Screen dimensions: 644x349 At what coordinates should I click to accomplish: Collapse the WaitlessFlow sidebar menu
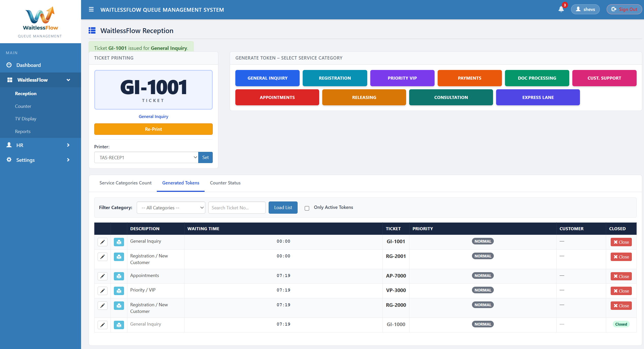click(40, 80)
